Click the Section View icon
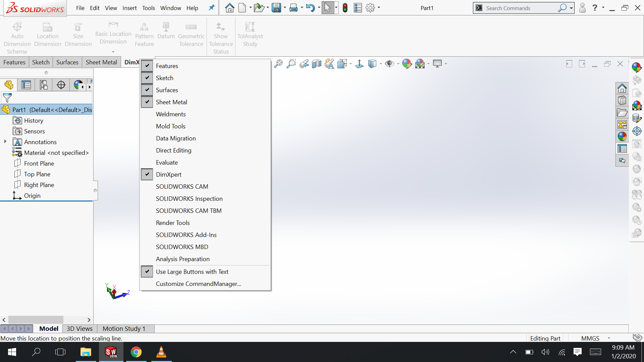The image size is (644, 362). pyautogui.click(x=316, y=64)
